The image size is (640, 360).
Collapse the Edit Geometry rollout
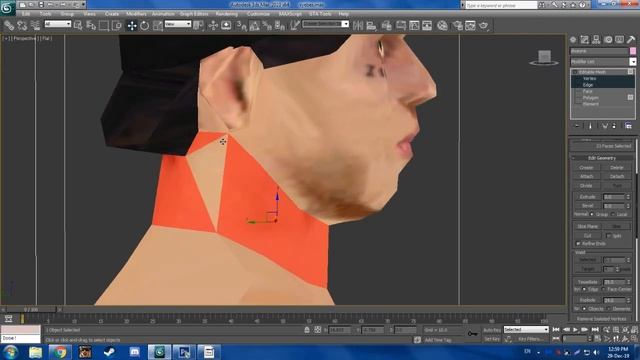602,158
